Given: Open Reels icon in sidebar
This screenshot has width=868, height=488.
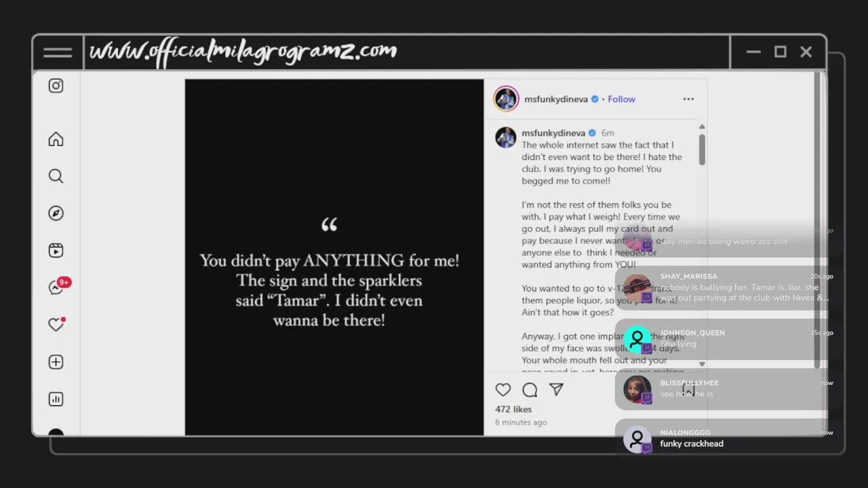Looking at the screenshot, I should [56, 251].
